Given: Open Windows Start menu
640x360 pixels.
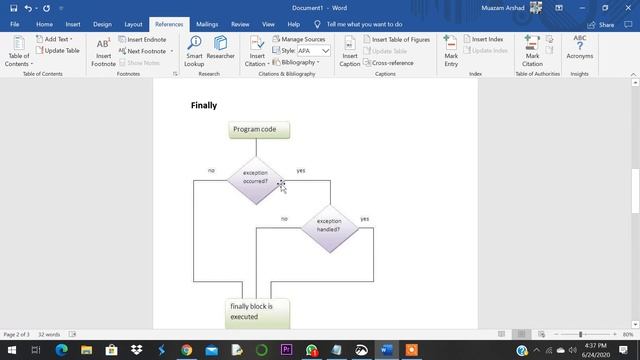Looking at the screenshot, I should pyautogui.click(x=12, y=350).
